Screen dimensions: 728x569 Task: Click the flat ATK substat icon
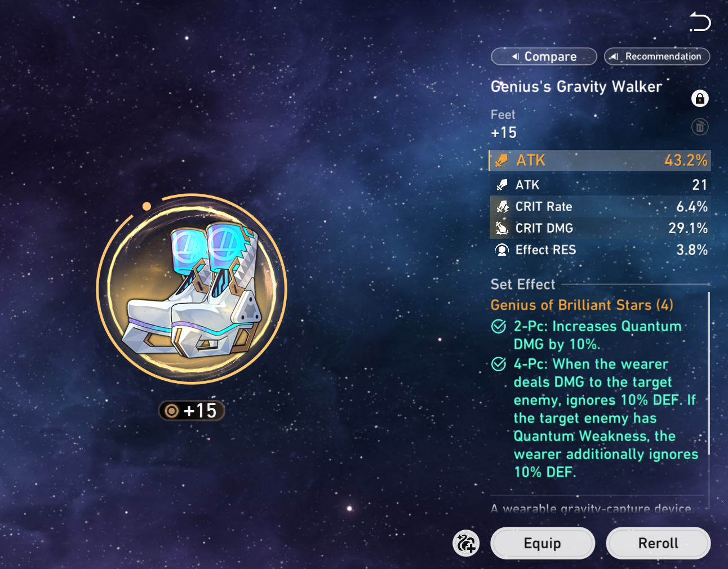point(501,185)
